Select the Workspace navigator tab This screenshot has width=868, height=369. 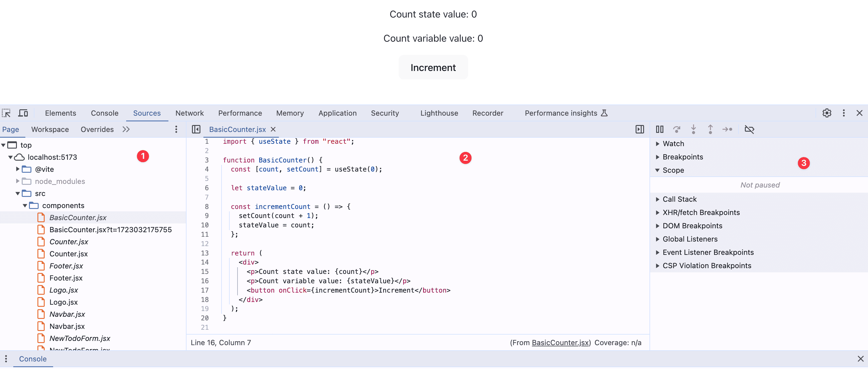click(x=50, y=130)
